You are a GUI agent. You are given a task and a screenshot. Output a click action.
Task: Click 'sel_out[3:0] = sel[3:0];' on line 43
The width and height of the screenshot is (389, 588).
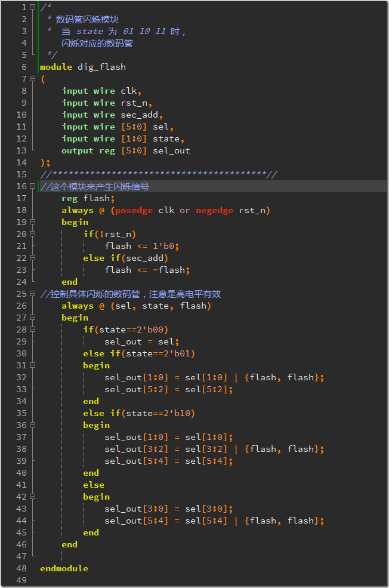169,509
